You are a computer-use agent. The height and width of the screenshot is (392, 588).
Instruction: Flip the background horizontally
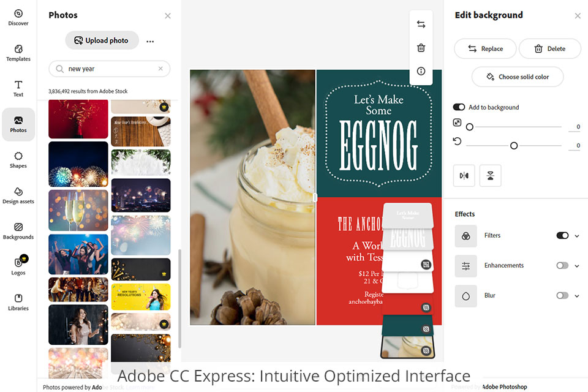[x=464, y=175]
